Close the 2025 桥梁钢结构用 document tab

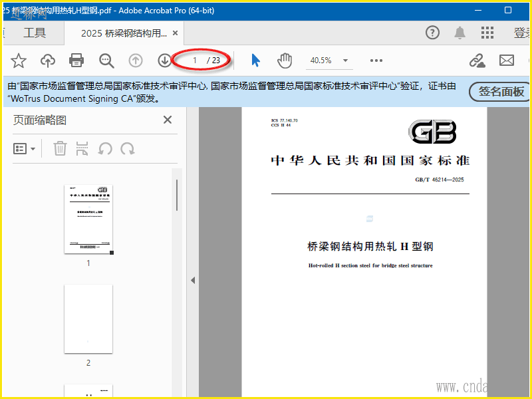[x=175, y=33]
